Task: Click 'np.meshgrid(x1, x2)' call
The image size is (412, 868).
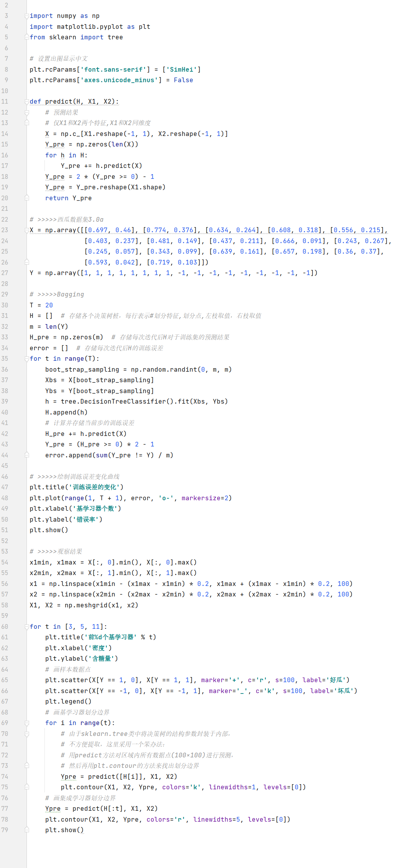Action: 102,605
